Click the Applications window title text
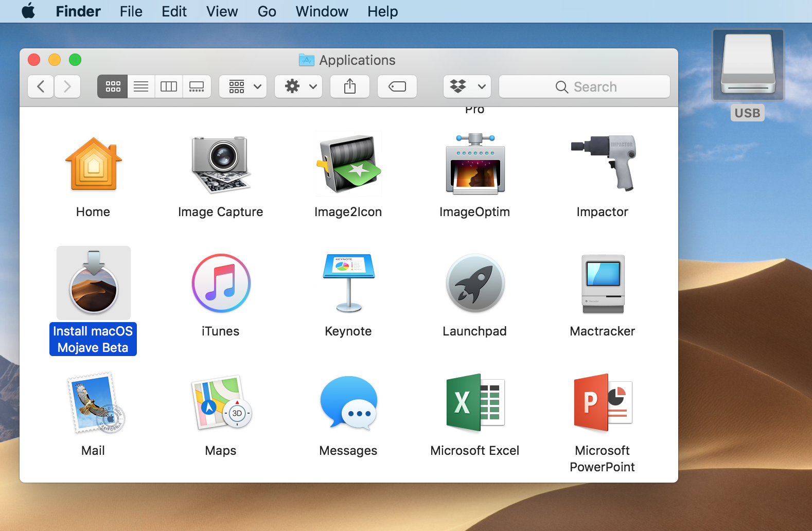The image size is (812, 531). pyautogui.click(x=357, y=60)
